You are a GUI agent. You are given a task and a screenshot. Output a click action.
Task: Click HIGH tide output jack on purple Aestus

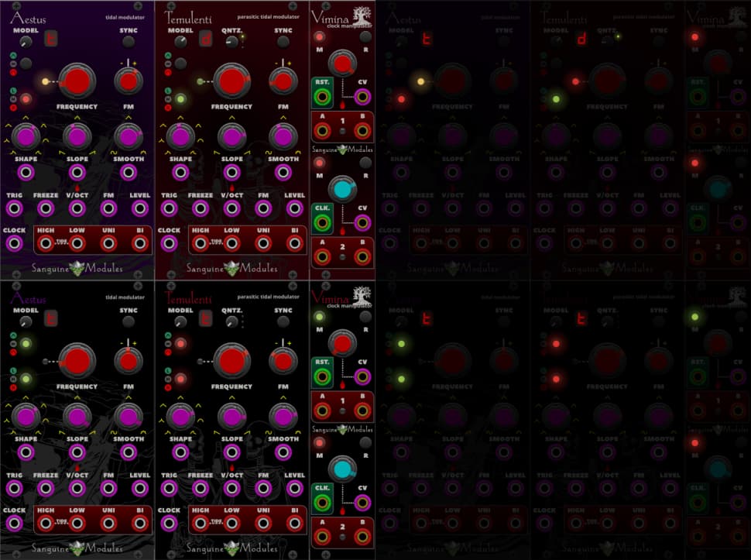pyautogui.click(x=46, y=243)
